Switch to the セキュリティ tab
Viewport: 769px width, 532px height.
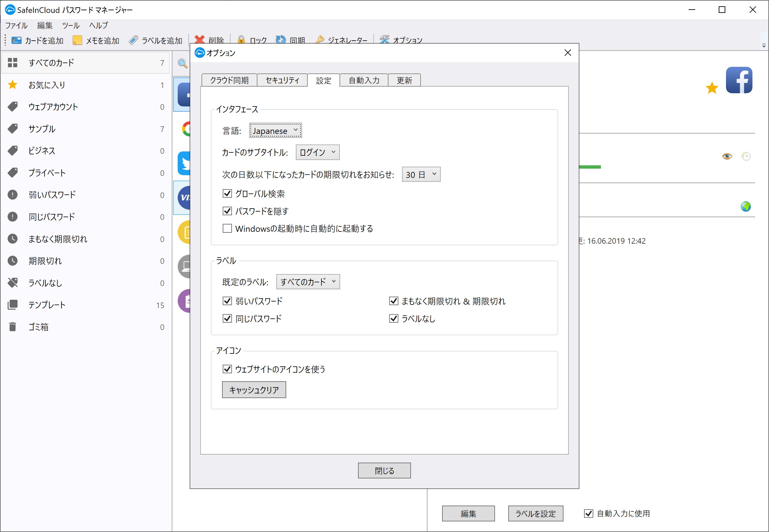click(x=282, y=80)
